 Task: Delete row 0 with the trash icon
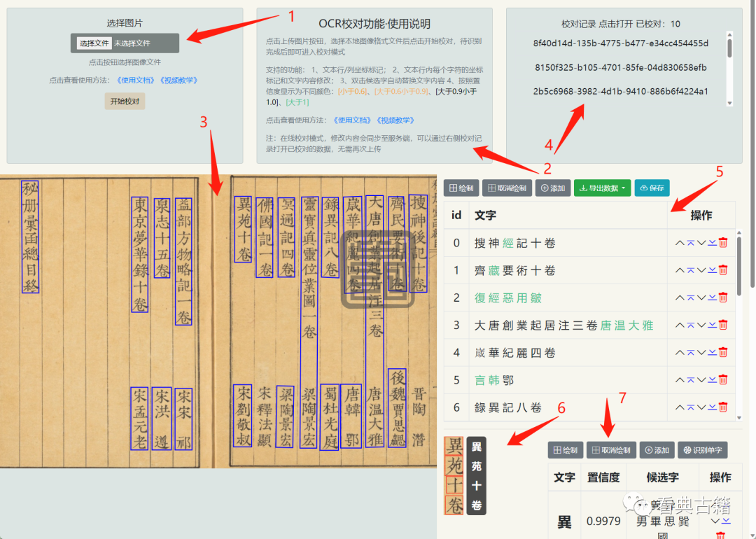[723, 243]
